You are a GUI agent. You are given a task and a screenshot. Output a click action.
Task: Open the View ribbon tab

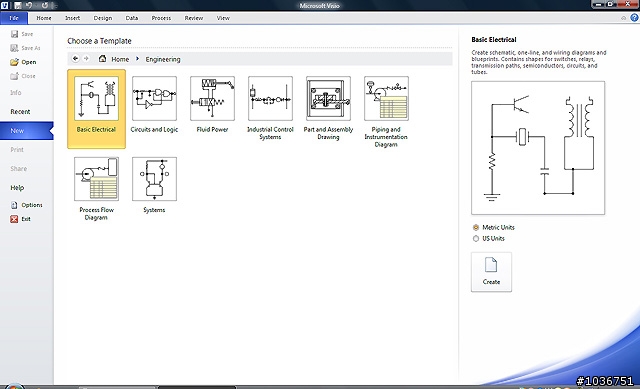223,18
